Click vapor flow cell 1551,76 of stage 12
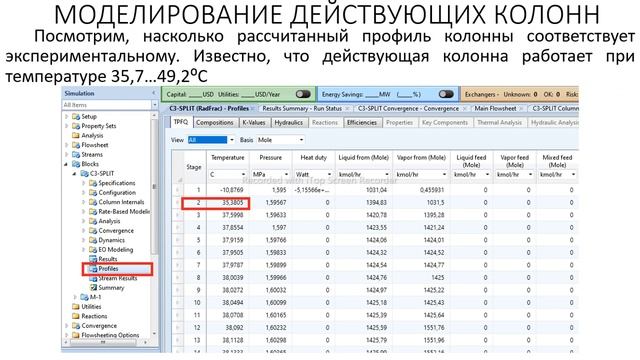The image size is (640, 360). point(421,327)
